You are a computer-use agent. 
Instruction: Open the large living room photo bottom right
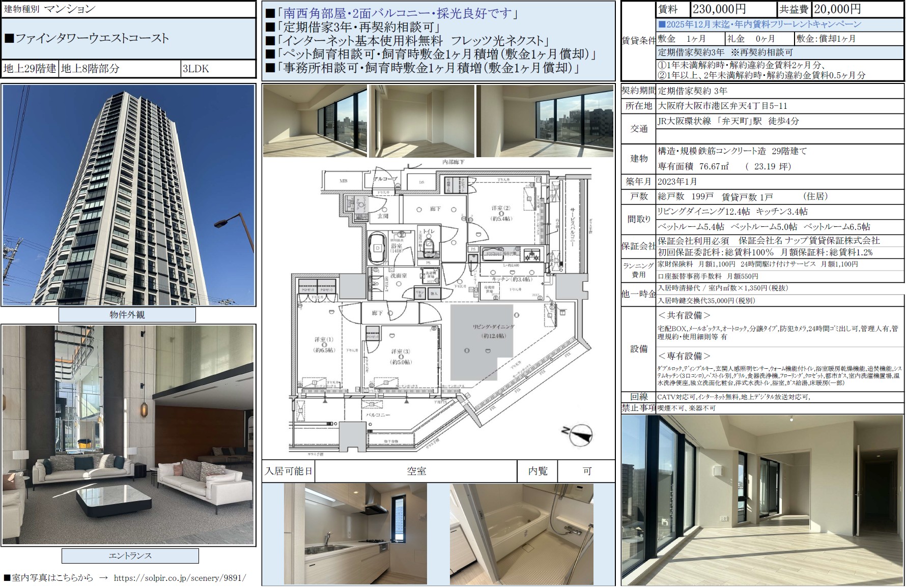click(x=762, y=500)
